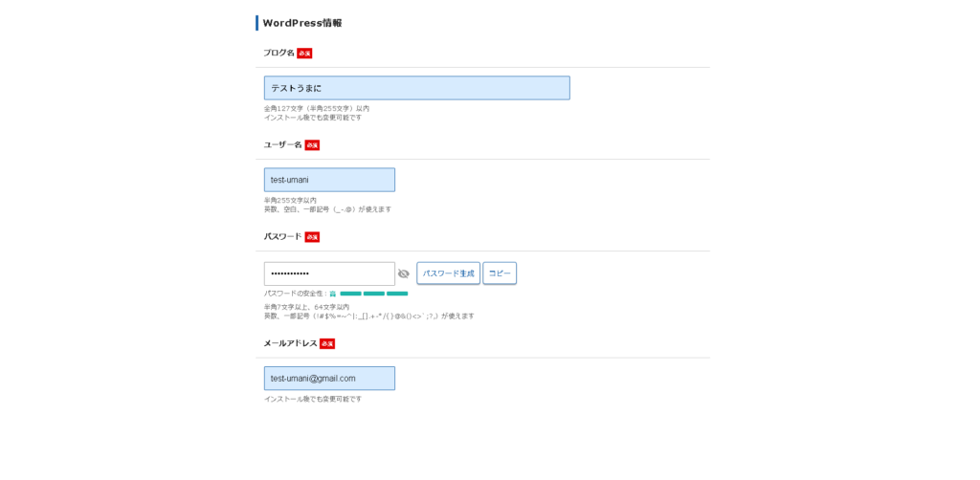Click the ブログ名 field label
The image size is (980, 480).
pos(278,53)
